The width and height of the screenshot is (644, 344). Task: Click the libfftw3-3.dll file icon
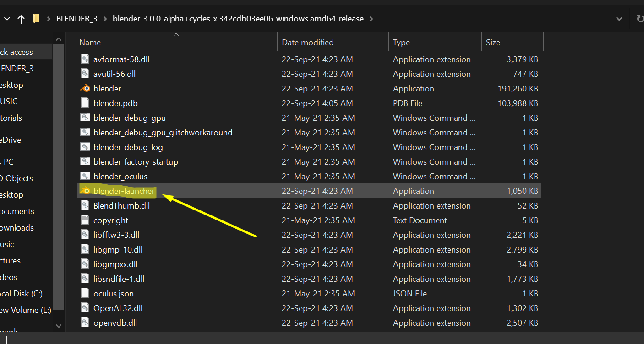click(x=85, y=235)
